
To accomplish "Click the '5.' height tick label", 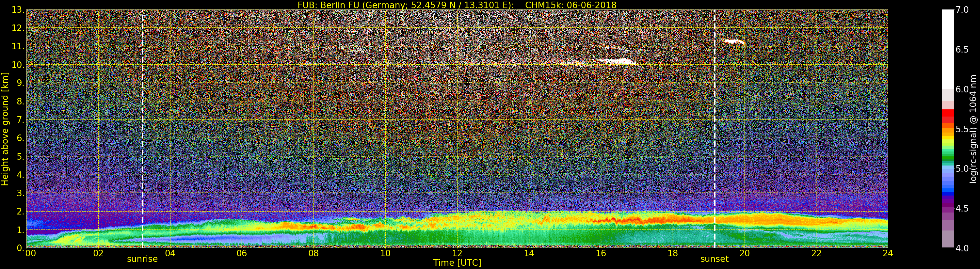I will tap(21, 156).
